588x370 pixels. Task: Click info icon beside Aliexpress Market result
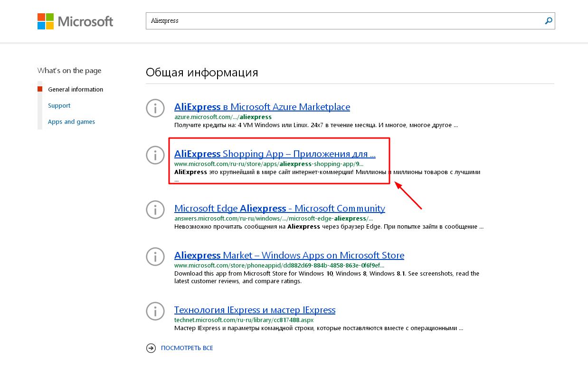155,257
